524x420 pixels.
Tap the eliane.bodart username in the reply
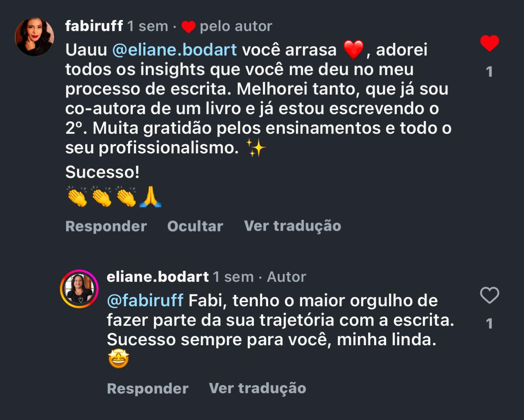[x=158, y=277]
